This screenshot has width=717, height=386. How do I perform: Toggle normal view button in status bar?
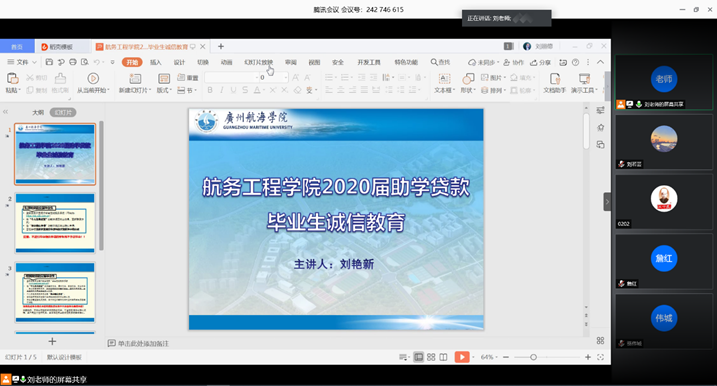418,357
